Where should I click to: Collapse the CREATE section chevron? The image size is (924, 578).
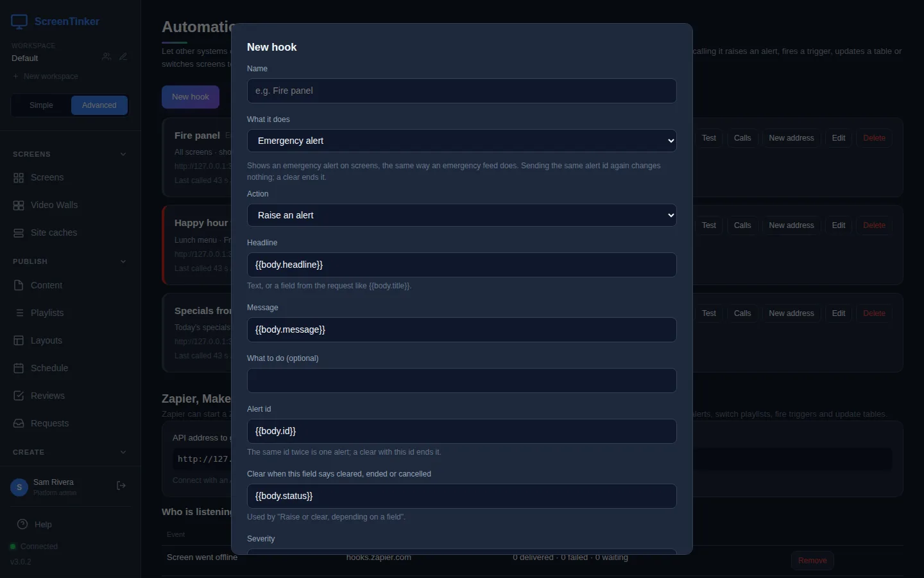(x=123, y=452)
